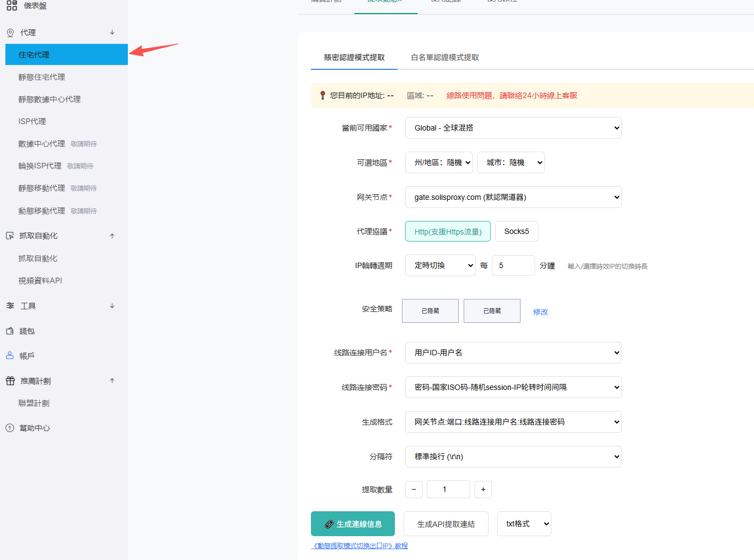This screenshot has width=754, height=560.
Task: Decrease extraction quantity with minus button
Action: tap(414, 489)
